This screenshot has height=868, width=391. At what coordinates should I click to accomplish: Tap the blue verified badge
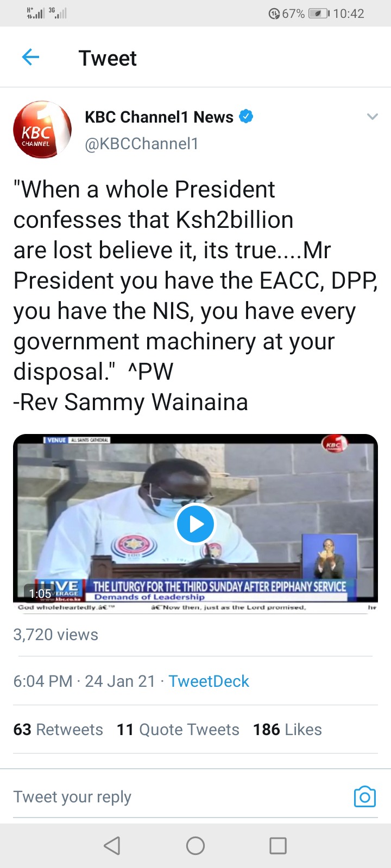[x=246, y=116]
